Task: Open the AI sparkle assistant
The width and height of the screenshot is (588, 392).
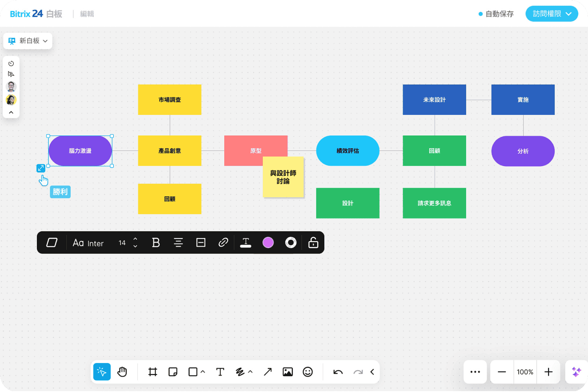Action: (576, 372)
